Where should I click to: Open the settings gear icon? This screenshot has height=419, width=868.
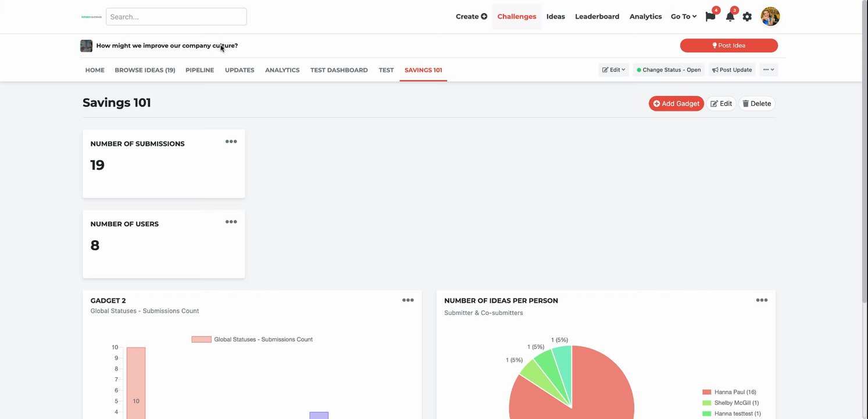pyautogui.click(x=747, y=17)
